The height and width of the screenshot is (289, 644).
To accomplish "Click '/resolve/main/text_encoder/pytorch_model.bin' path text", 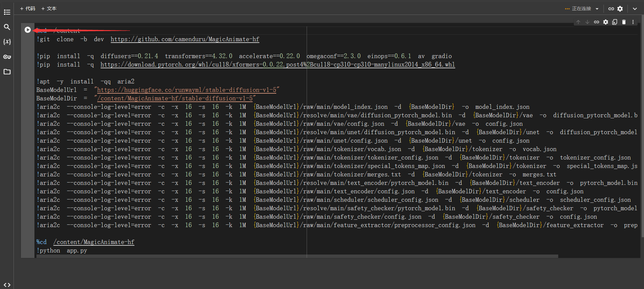I will click(x=374, y=183).
